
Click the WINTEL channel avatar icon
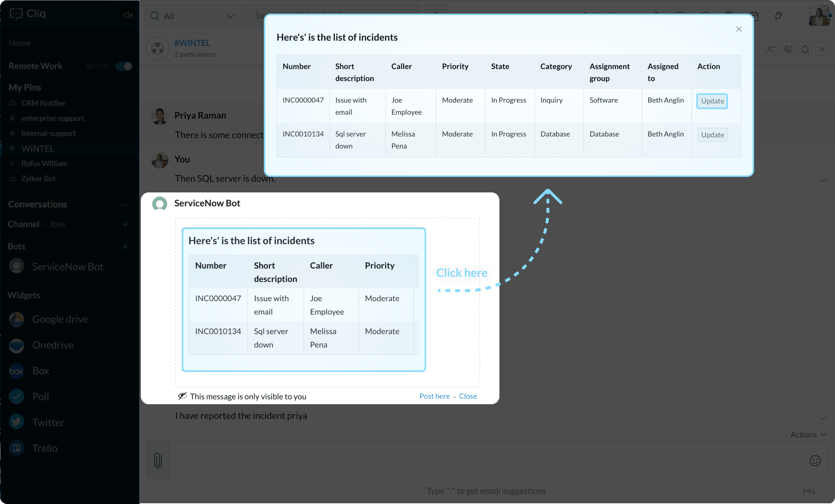click(x=158, y=48)
